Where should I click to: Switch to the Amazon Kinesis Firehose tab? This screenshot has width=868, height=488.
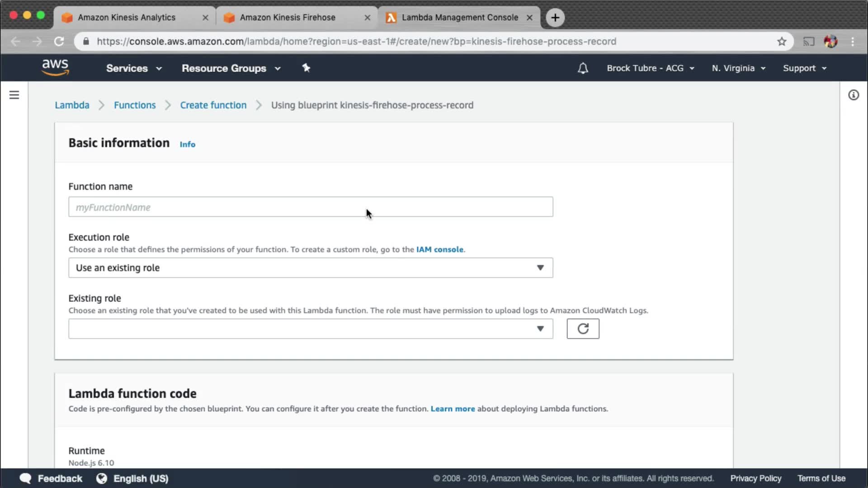(x=288, y=17)
